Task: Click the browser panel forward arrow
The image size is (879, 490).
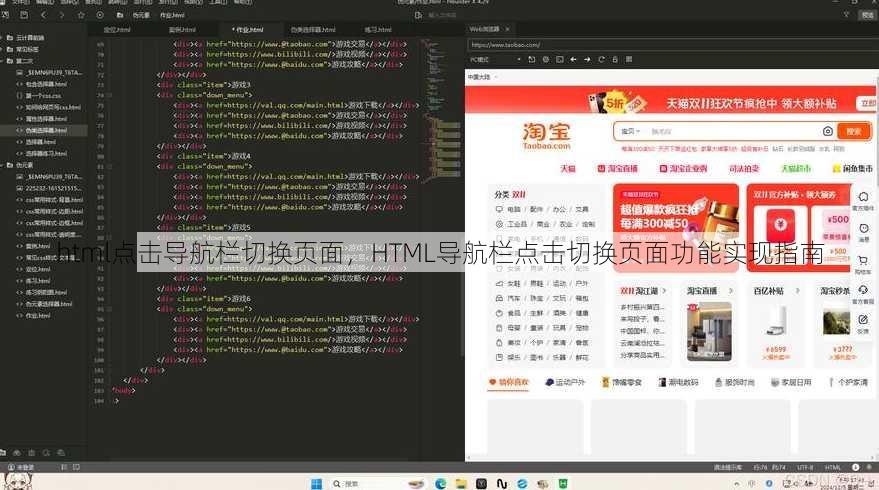Action: (x=587, y=59)
